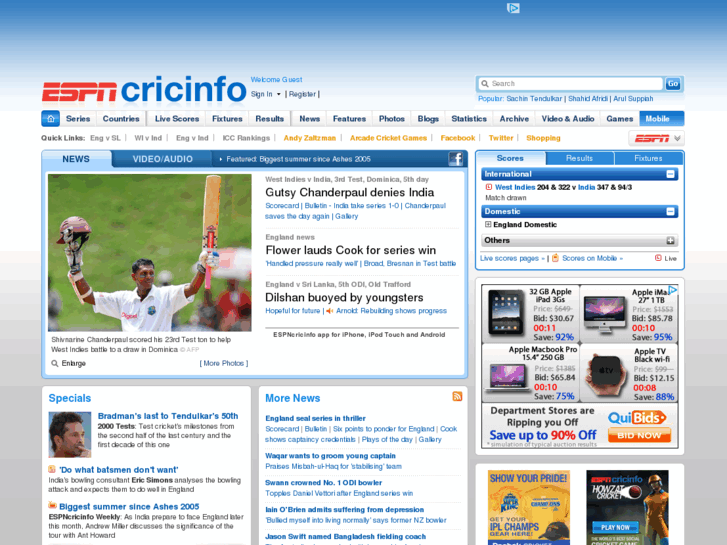The width and height of the screenshot is (727, 545).
Task: Open the Sachin Tendulkar popular search link
Action: pyautogui.click(x=534, y=98)
